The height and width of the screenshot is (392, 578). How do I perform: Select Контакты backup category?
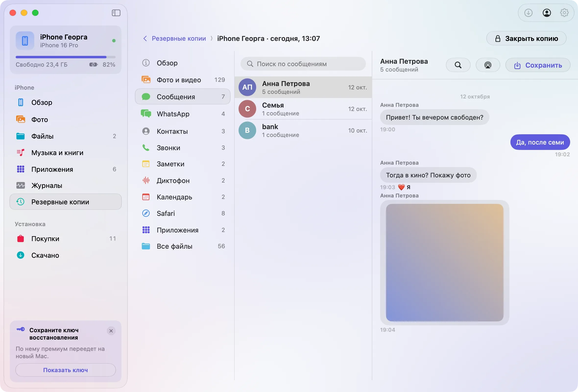182,131
